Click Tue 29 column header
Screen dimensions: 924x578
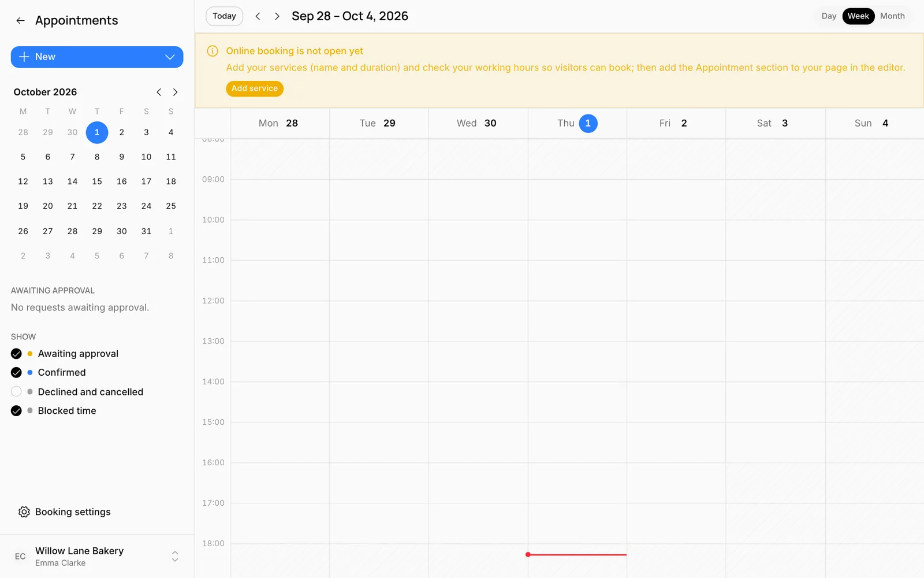click(x=379, y=123)
